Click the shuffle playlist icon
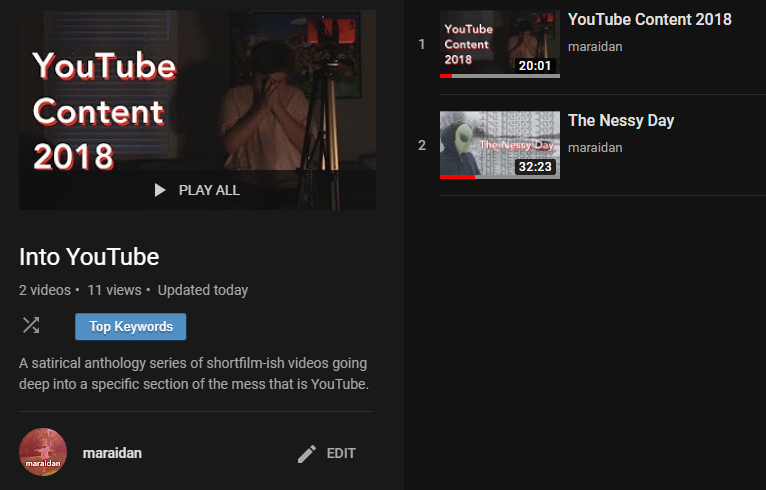This screenshot has height=490, width=766. (31, 325)
